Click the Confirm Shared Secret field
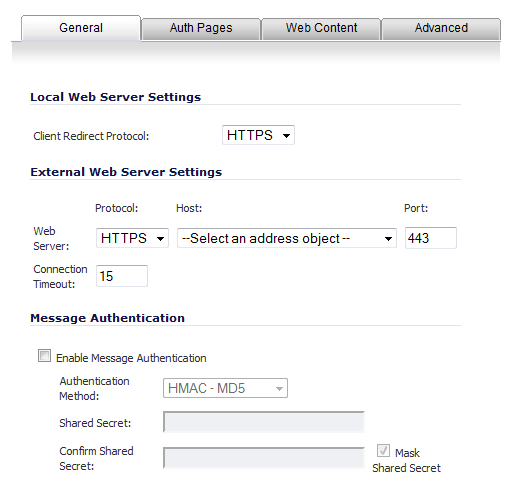509x488 pixels. pos(264,458)
